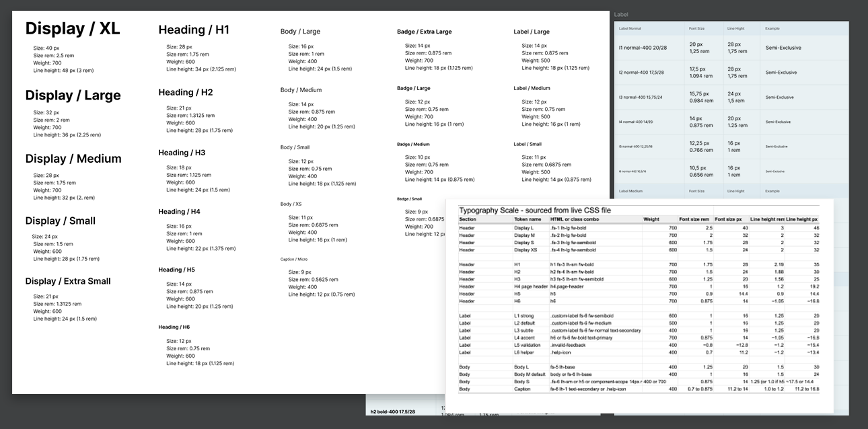Click the "Badge / Medium" title
Viewport: 868px width, 429px height.
point(413,144)
